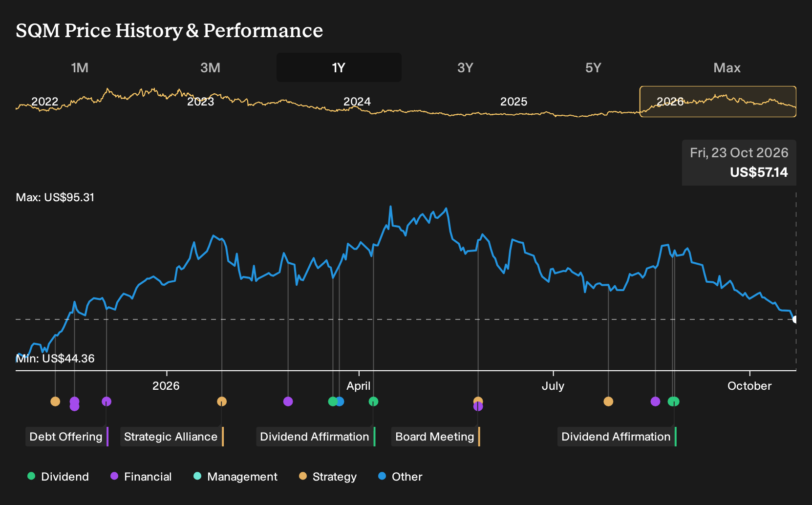
Task: Toggle the Financial legend filter
Action: point(141,477)
